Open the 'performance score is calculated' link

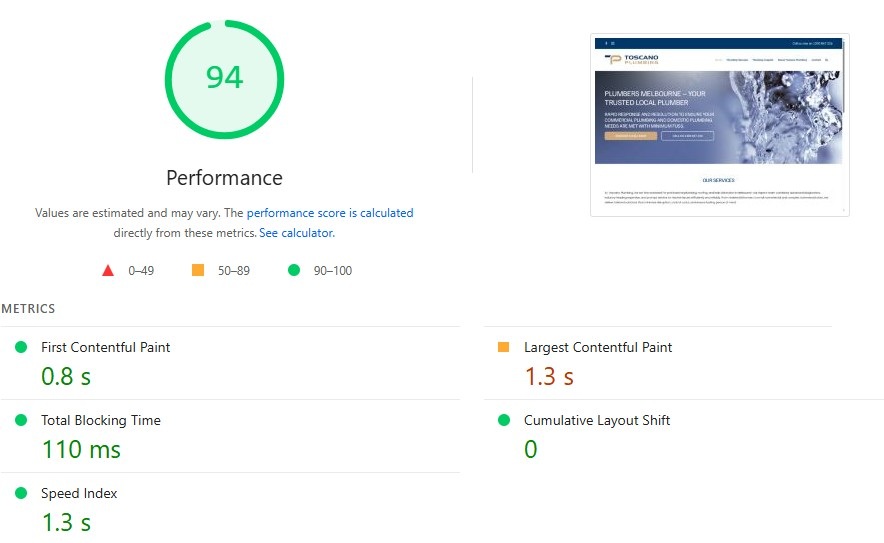pyautogui.click(x=330, y=213)
